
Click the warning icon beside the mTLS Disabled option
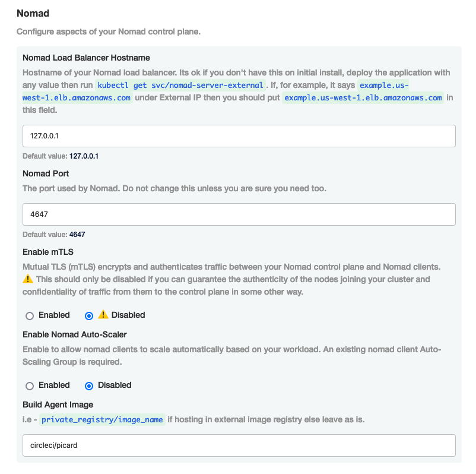pyautogui.click(x=103, y=315)
